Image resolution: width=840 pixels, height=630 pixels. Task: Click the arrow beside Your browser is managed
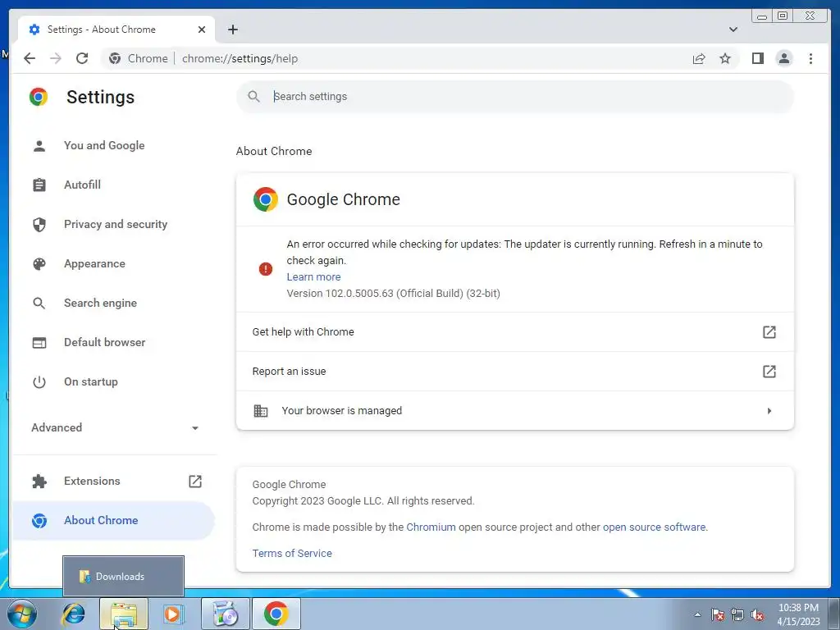769,411
